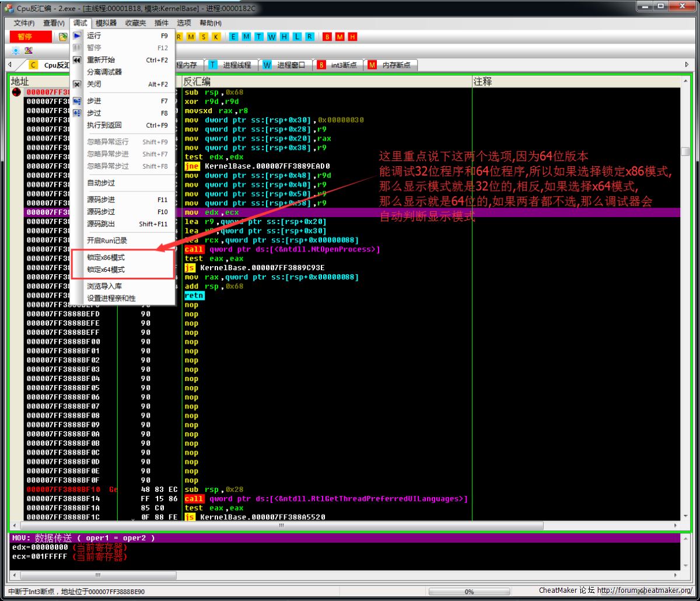Click the cyan T toolbar icon
Screen dimensions: 700x601
[259, 37]
